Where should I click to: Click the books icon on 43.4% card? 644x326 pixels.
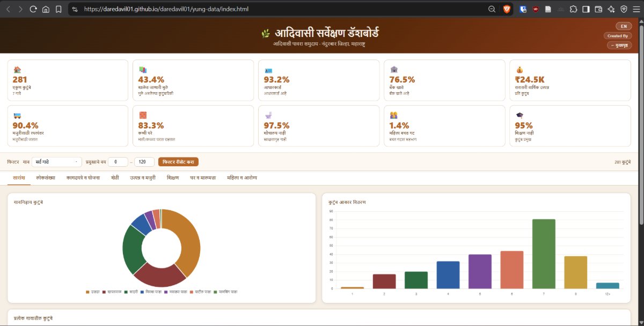142,70
